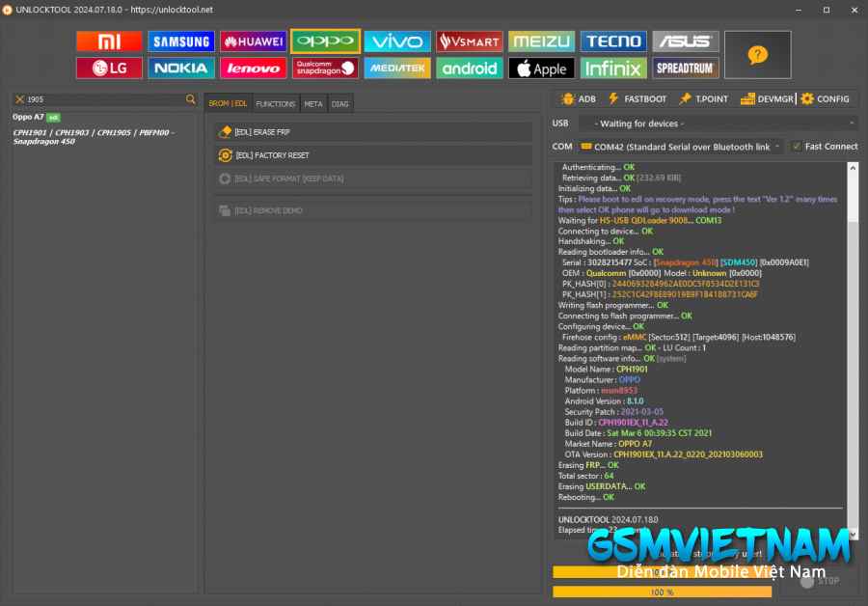Select the Oppo A7 device entry
The image size is (868, 606).
click(x=37, y=117)
